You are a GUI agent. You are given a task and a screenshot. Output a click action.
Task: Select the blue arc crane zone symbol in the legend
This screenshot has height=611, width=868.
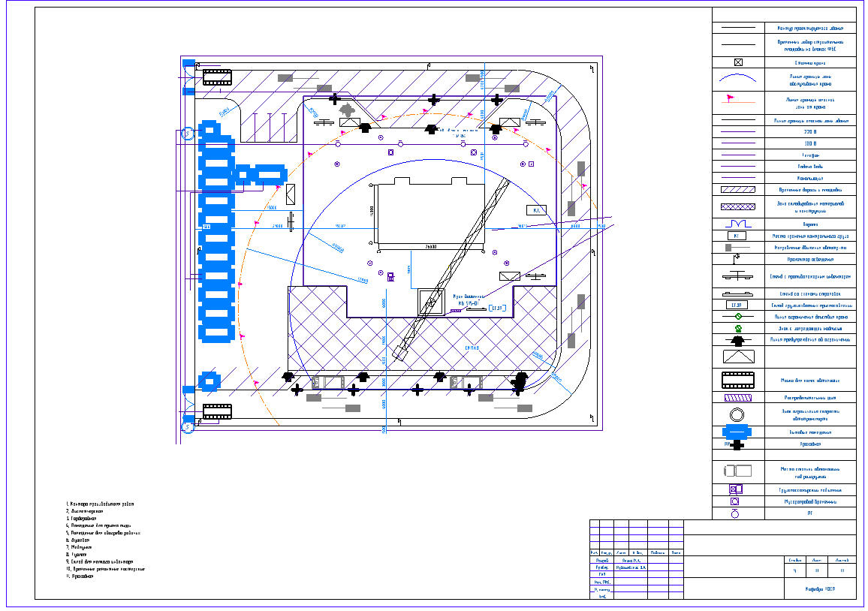tap(738, 79)
